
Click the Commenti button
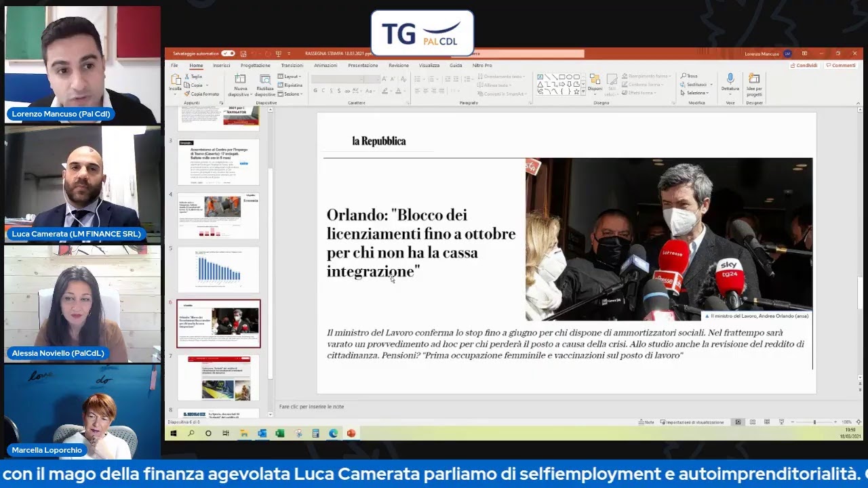[x=841, y=66]
